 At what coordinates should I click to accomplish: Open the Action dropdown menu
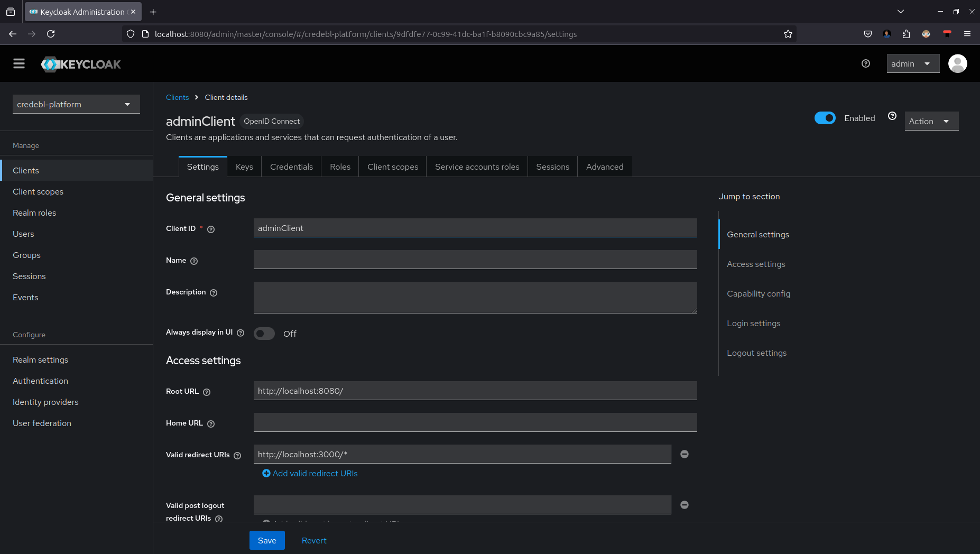[931, 122]
